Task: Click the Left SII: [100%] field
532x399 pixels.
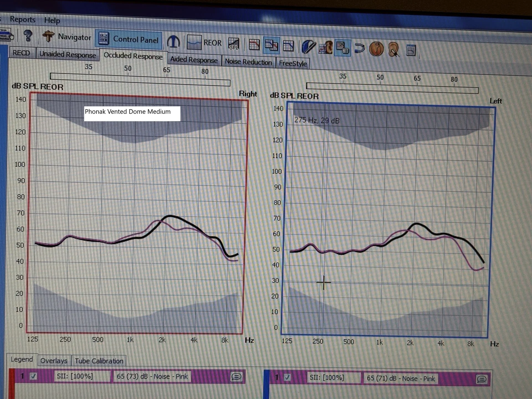Action: (x=333, y=378)
